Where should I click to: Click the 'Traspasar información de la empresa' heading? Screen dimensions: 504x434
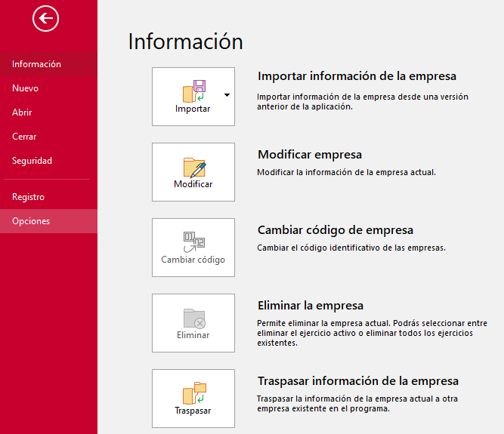(358, 381)
